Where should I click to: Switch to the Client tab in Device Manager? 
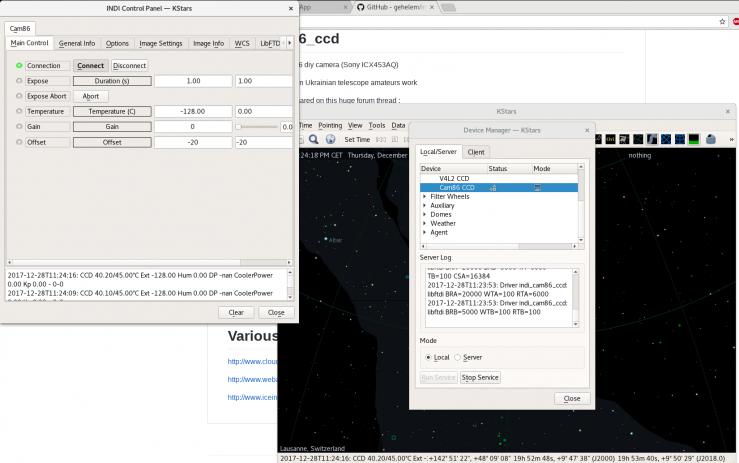coord(476,152)
